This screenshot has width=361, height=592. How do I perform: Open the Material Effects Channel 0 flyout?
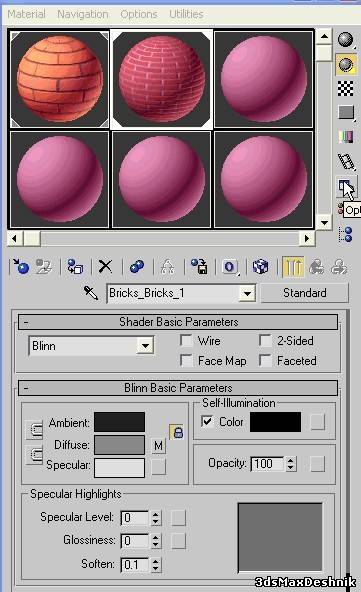230,267
